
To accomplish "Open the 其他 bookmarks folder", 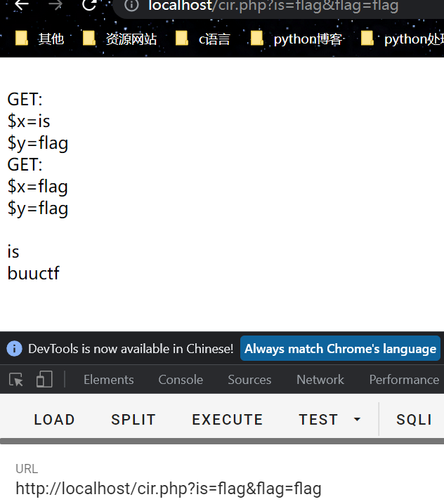I will (x=39, y=39).
